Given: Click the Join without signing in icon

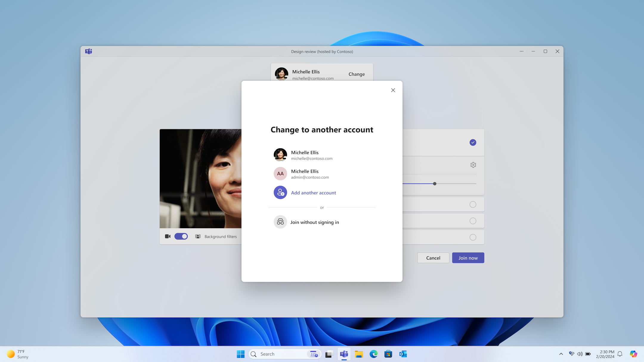Looking at the screenshot, I should pyautogui.click(x=281, y=222).
